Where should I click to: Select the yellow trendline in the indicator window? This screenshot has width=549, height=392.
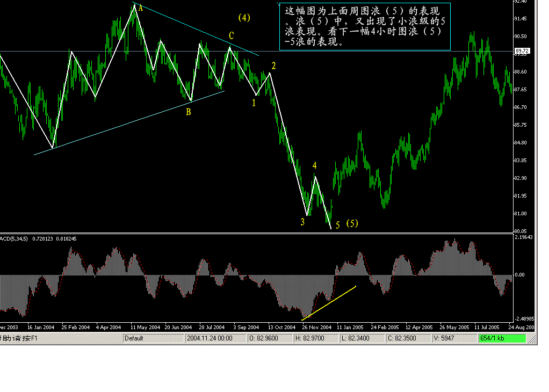[x=329, y=303]
